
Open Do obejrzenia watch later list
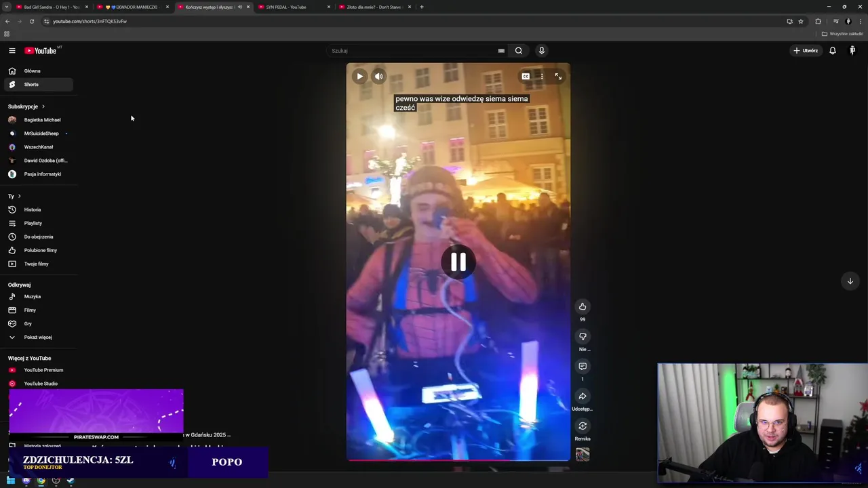[38, 237]
